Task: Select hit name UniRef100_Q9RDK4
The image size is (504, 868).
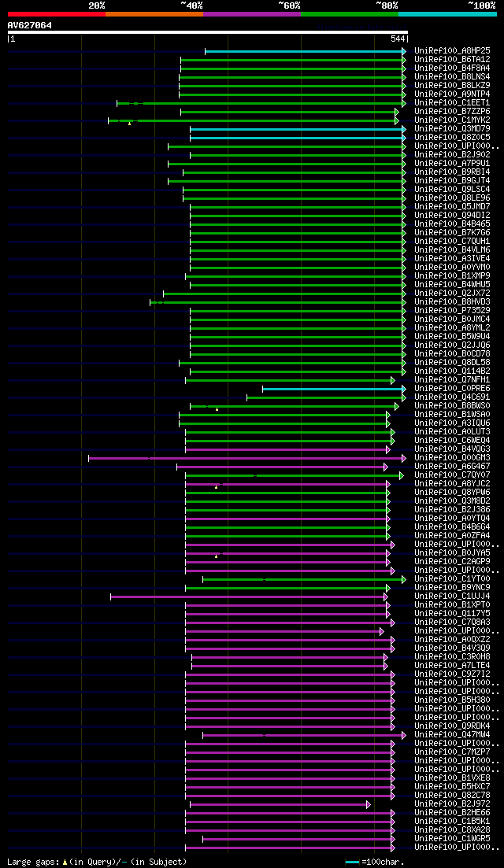Action: tap(452, 726)
